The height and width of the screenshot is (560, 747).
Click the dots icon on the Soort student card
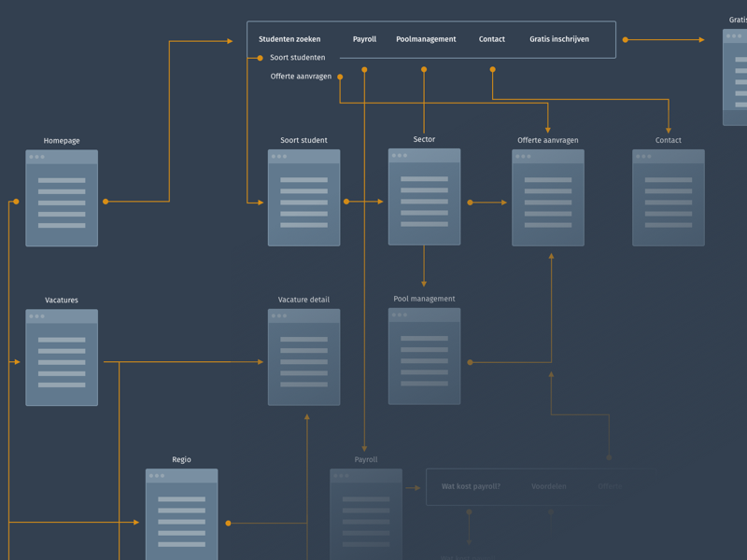coord(280,158)
